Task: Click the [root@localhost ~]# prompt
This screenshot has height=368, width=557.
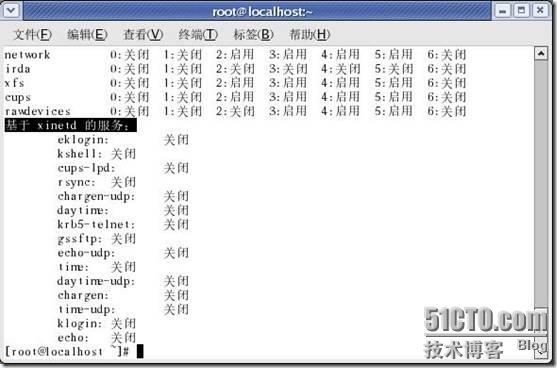Action: (x=67, y=352)
